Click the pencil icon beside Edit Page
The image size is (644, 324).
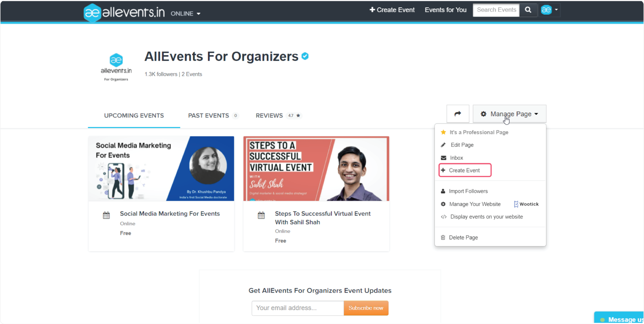click(x=443, y=145)
